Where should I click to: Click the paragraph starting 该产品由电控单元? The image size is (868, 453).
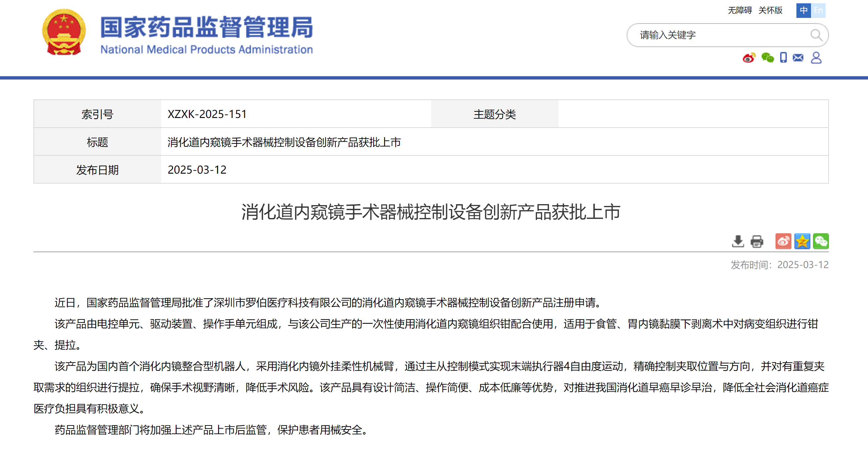click(x=426, y=334)
